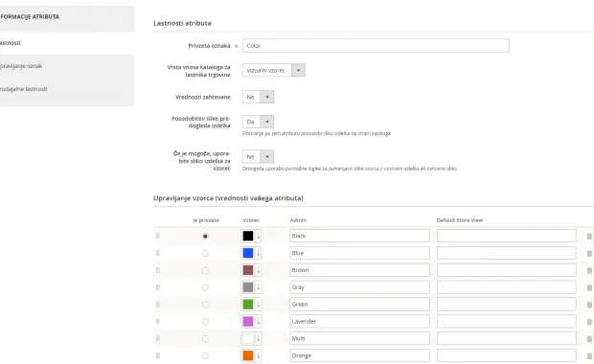The image size is (594, 364).
Task: Pick the orange color swatch
Action: [248, 355]
